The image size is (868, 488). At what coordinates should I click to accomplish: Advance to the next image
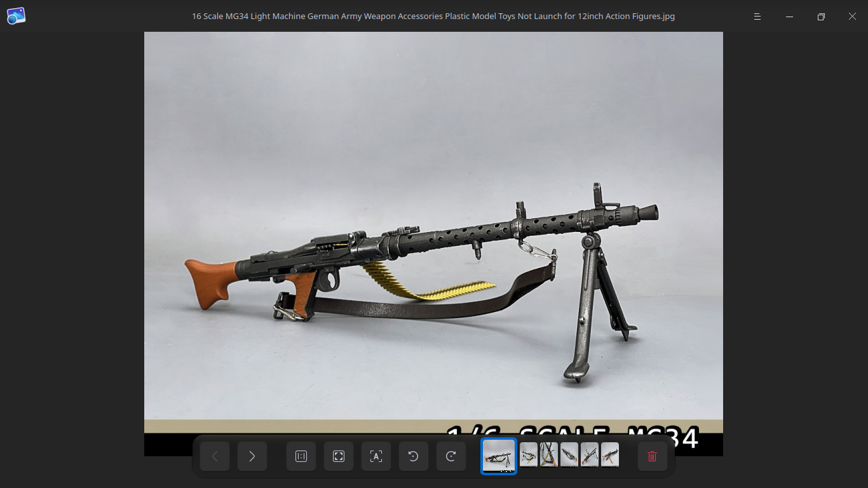pyautogui.click(x=252, y=456)
